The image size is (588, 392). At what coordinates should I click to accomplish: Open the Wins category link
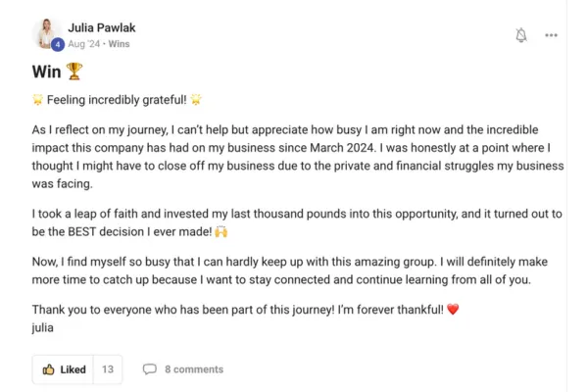[x=119, y=44]
